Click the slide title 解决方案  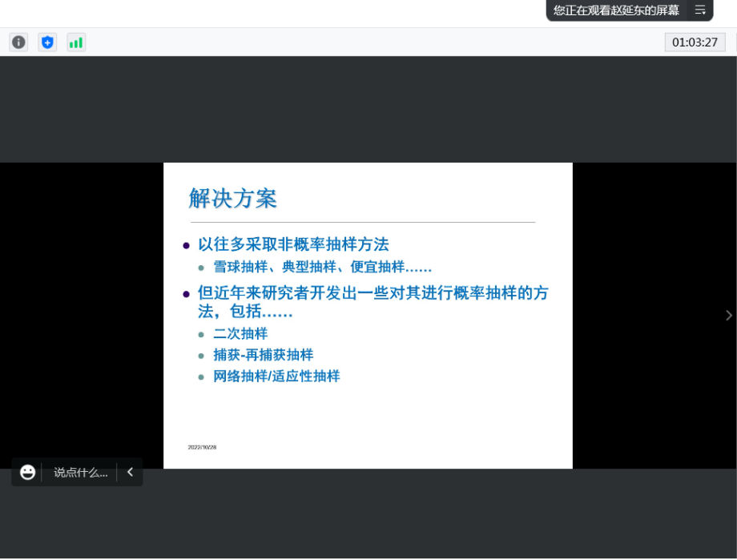(x=233, y=198)
